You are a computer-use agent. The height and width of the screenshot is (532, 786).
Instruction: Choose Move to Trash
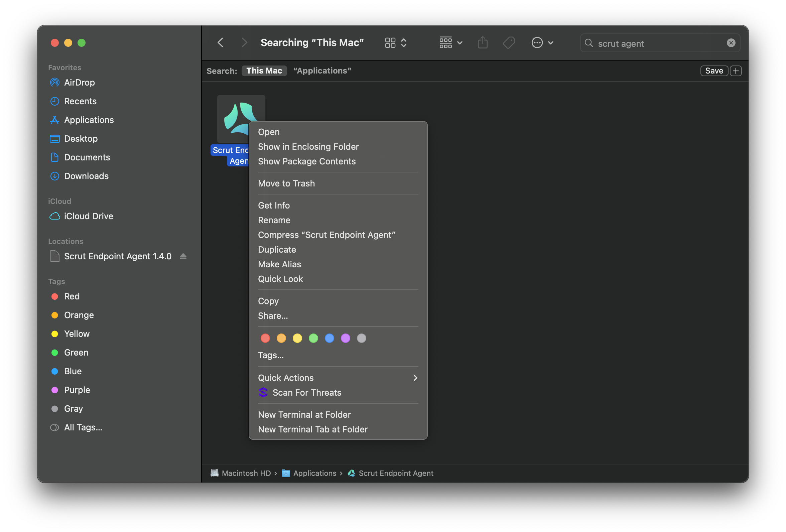[x=338, y=183]
